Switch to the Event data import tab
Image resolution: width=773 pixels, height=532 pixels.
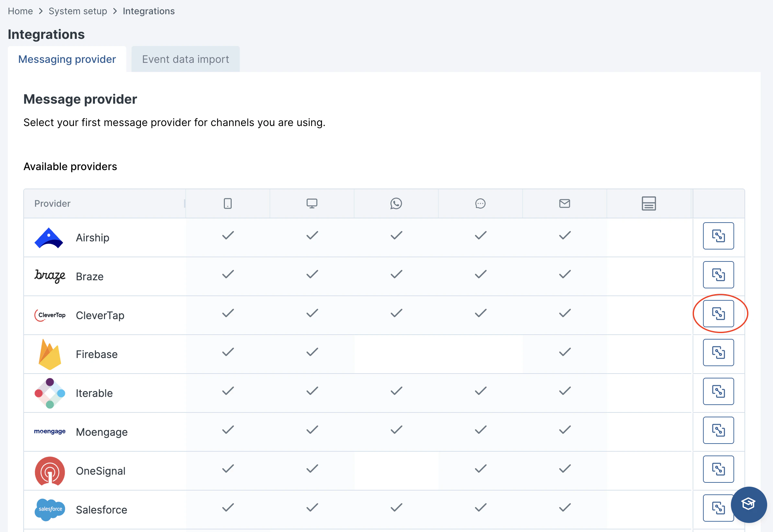pos(185,59)
